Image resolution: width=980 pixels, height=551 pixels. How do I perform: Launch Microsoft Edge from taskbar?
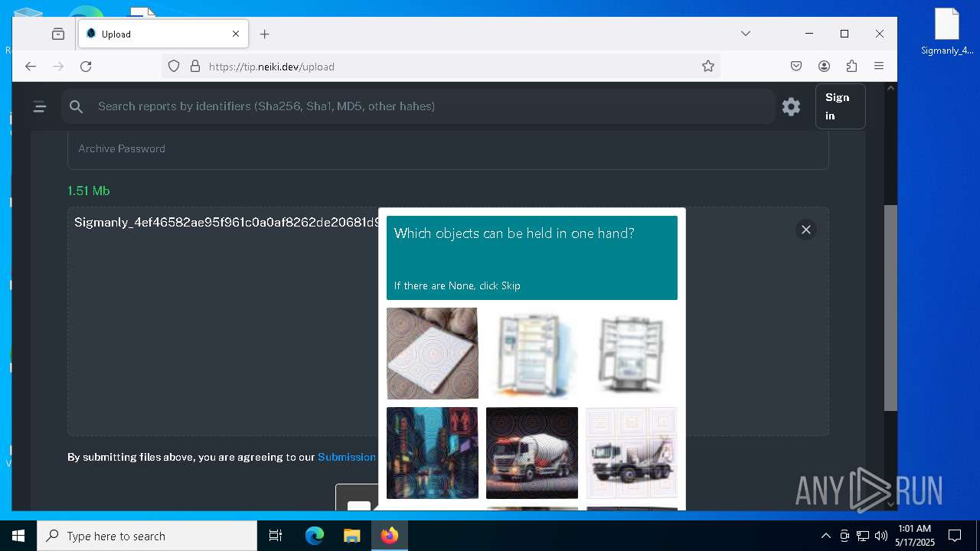click(x=315, y=536)
